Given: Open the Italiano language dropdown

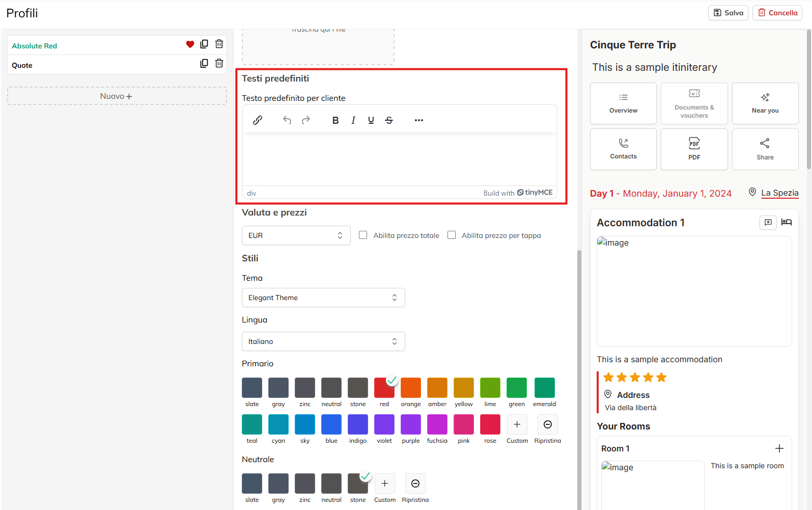Looking at the screenshot, I should pos(323,341).
